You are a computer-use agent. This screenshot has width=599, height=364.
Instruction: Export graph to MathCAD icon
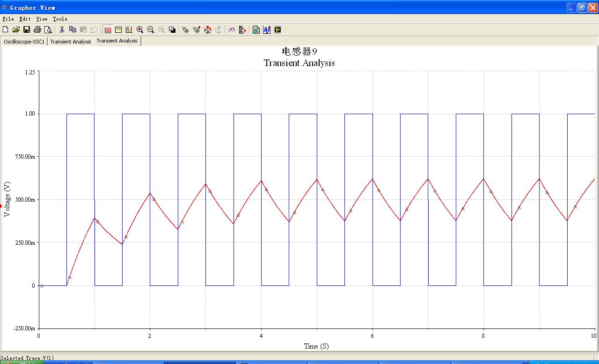pyautogui.click(x=267, y=29)
